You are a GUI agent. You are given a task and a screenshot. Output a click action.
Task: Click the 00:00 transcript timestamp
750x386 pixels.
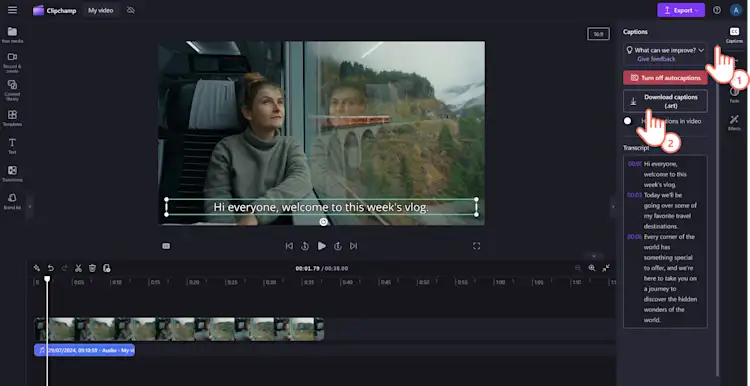pyautogui.click(x=635, y=164)
